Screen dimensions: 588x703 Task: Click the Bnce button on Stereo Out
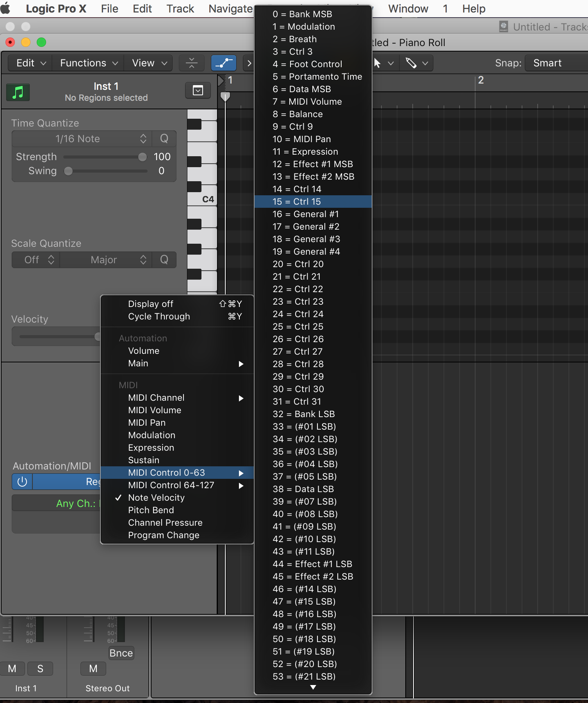click(121, 653)
